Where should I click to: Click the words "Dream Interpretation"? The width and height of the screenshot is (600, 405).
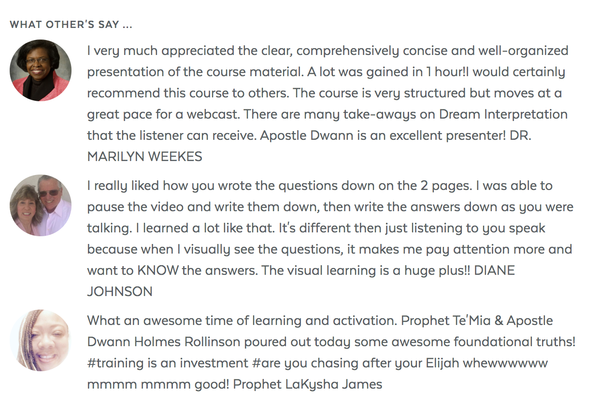tap(503, 114)
